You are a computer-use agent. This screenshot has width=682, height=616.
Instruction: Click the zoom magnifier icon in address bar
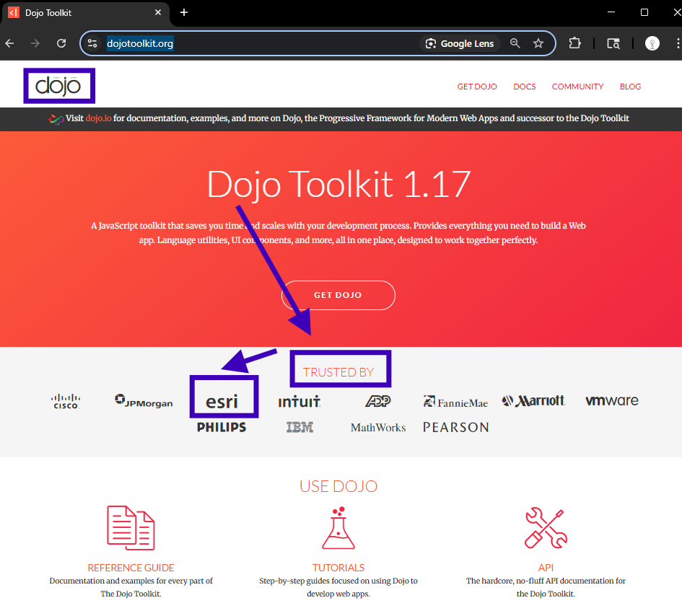tap(515, 43)
